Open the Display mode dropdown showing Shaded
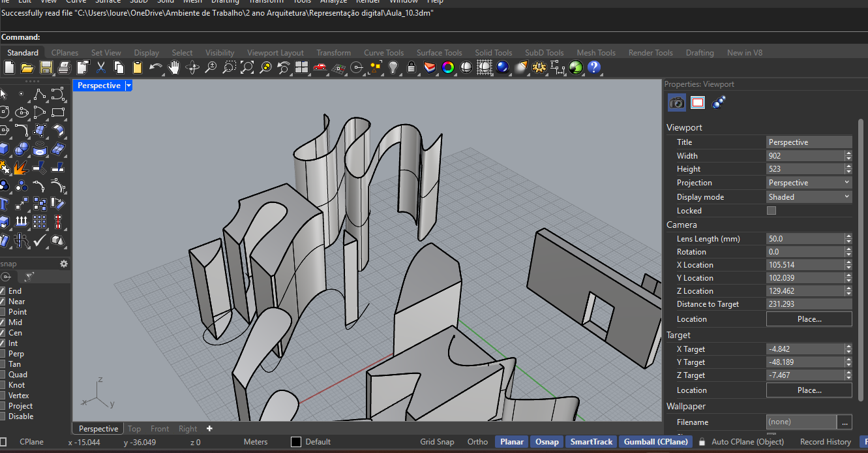Image resolution: width=868 pixels, height=453 pixels. point(809,196)
